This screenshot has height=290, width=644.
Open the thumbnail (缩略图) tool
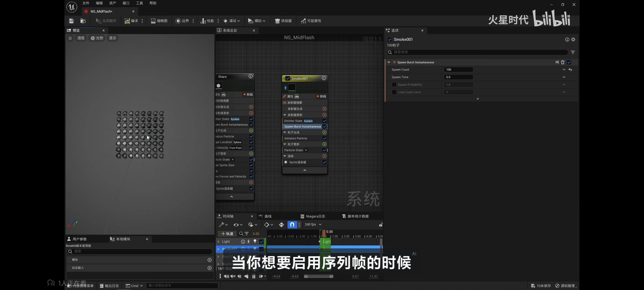159,21
